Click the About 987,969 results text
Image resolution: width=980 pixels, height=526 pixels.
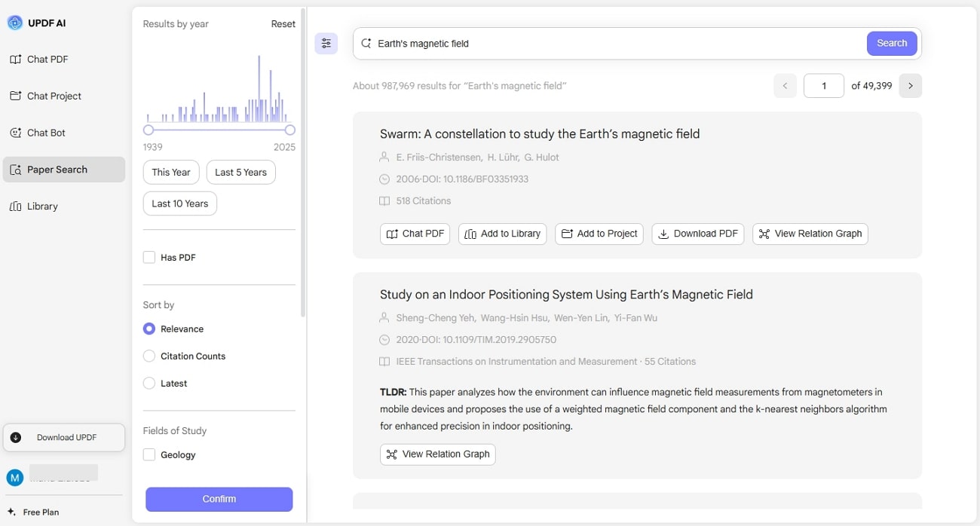coord(460,86)
